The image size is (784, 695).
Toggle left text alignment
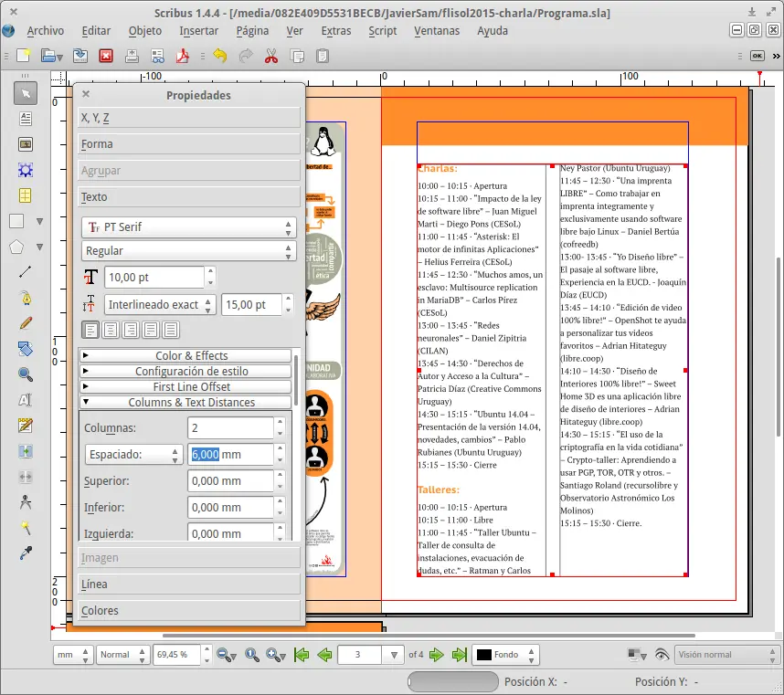point(90,330)
